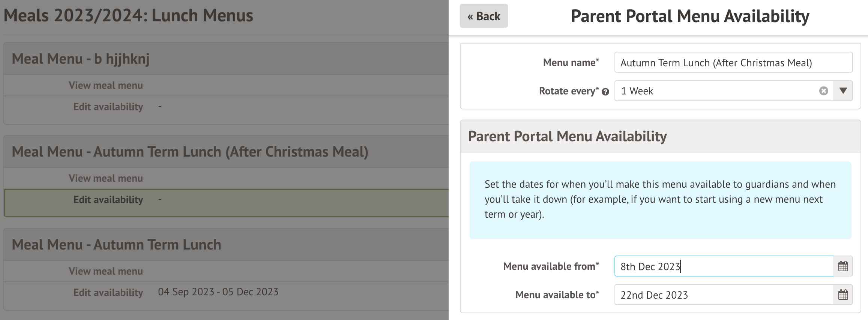
Task: Focus the Menu name text field
Action: click(x=733, y=63)
